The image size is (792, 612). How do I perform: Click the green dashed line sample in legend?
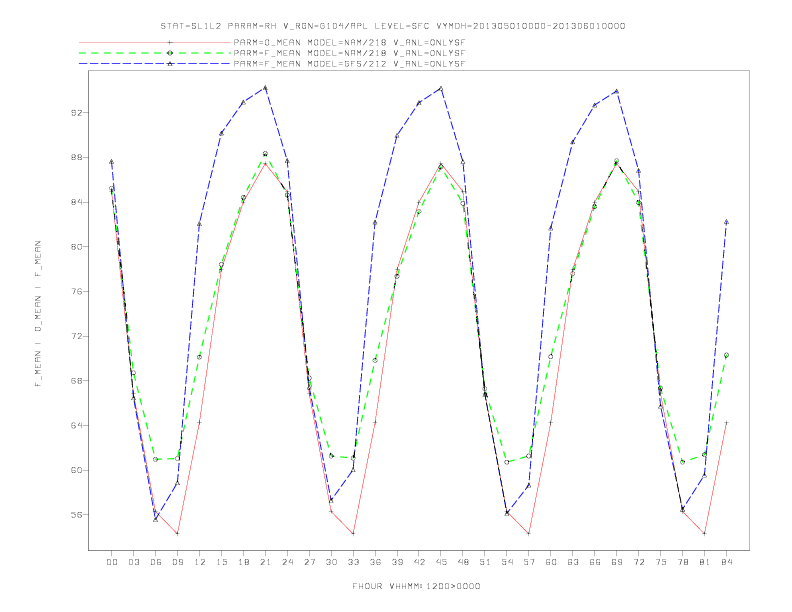coord(155,53)
